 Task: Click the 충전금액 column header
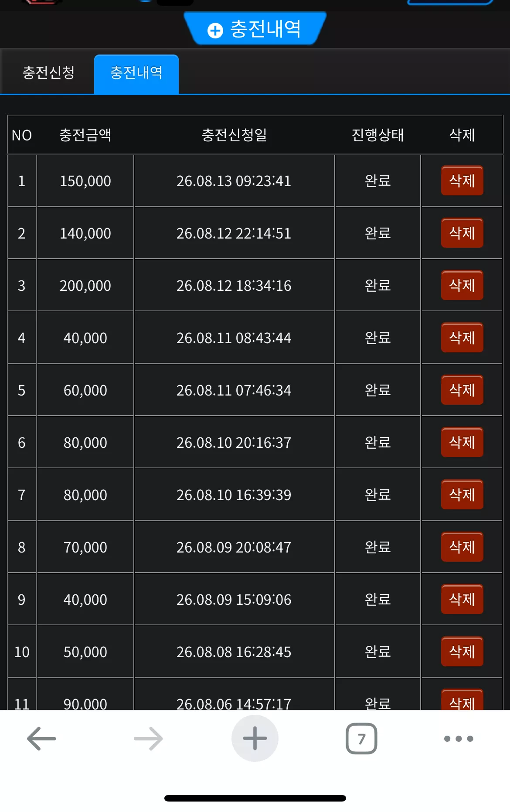[85, 135]
